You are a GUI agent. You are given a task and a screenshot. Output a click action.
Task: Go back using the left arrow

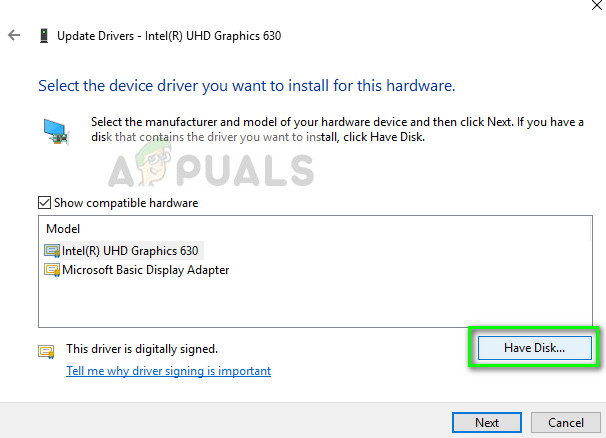tap(14, 35)
